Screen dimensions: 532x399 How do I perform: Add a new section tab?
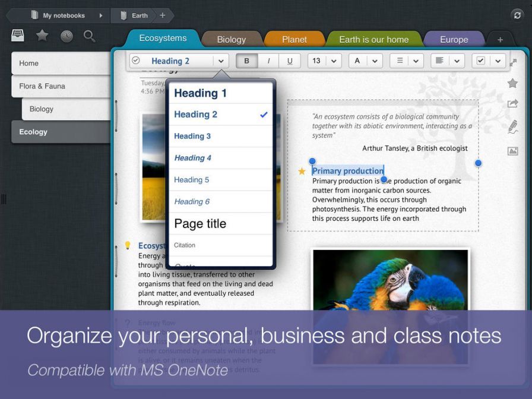(500, 40)
